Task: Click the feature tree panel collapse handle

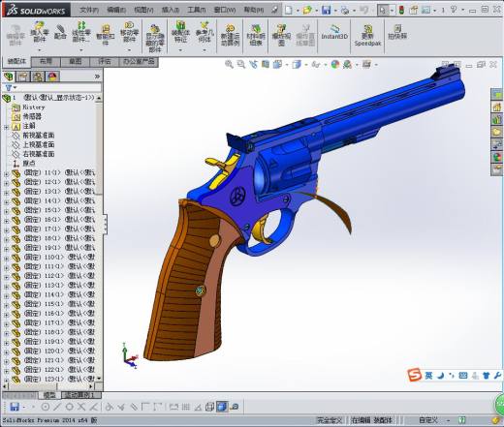Action: 106,224
